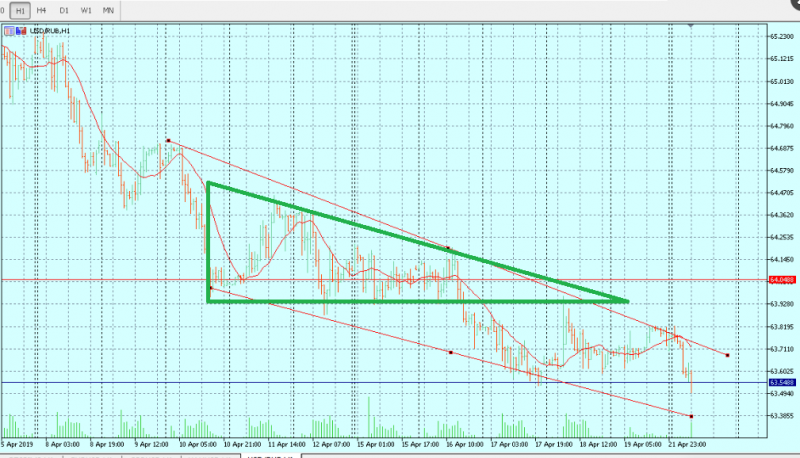Click the 19 Apr 05:00 time label

[642, 444]
